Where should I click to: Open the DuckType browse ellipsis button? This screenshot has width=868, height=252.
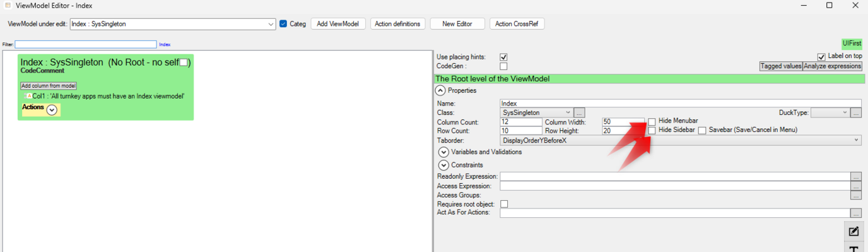[x=856, y=112]
